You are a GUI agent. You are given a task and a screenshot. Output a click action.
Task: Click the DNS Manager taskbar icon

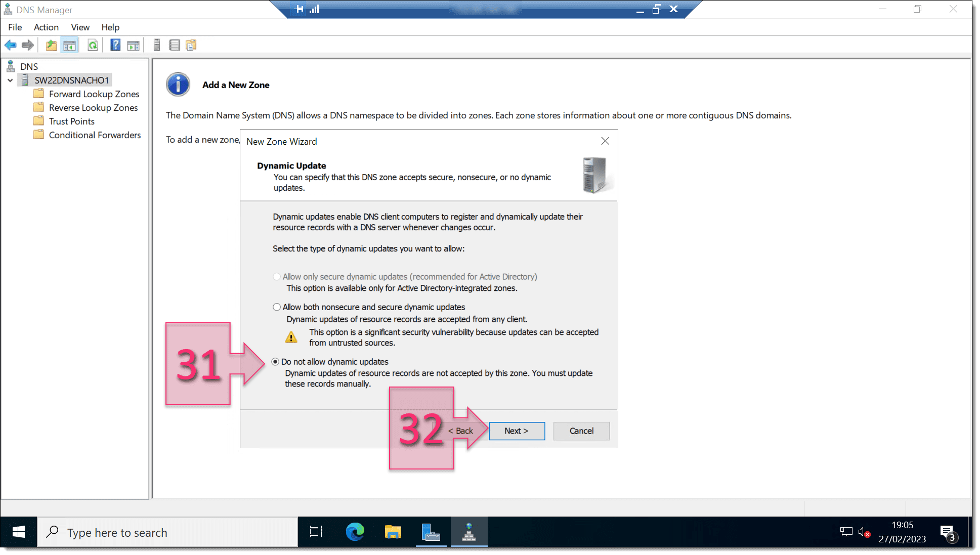pos(468,532)
